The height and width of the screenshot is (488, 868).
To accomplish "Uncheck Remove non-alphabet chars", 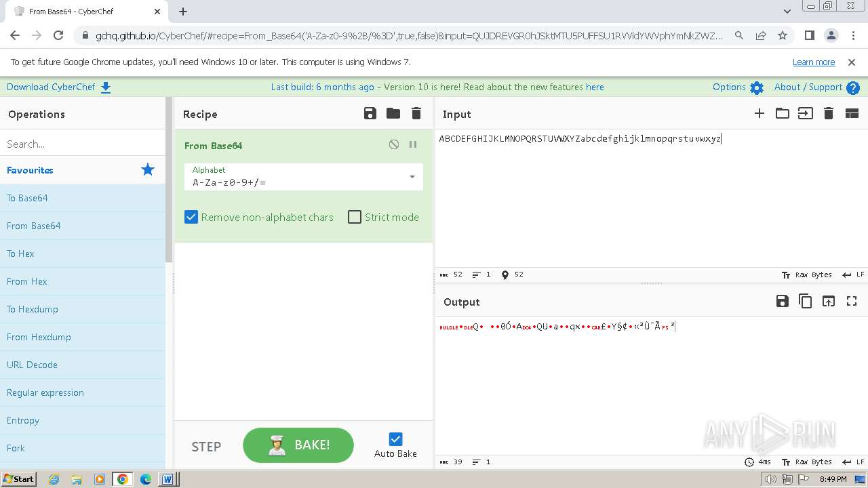I will (191, 218).
